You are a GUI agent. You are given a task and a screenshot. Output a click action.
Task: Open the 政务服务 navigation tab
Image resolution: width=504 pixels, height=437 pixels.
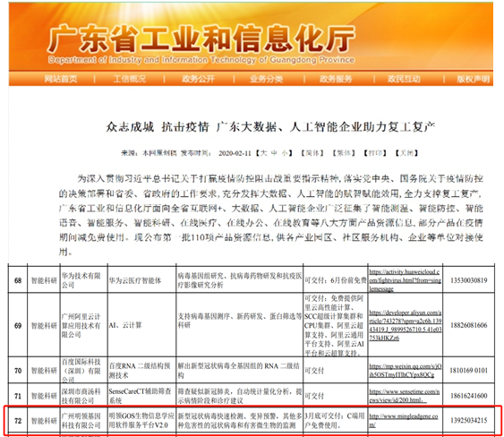coord(336,79)
